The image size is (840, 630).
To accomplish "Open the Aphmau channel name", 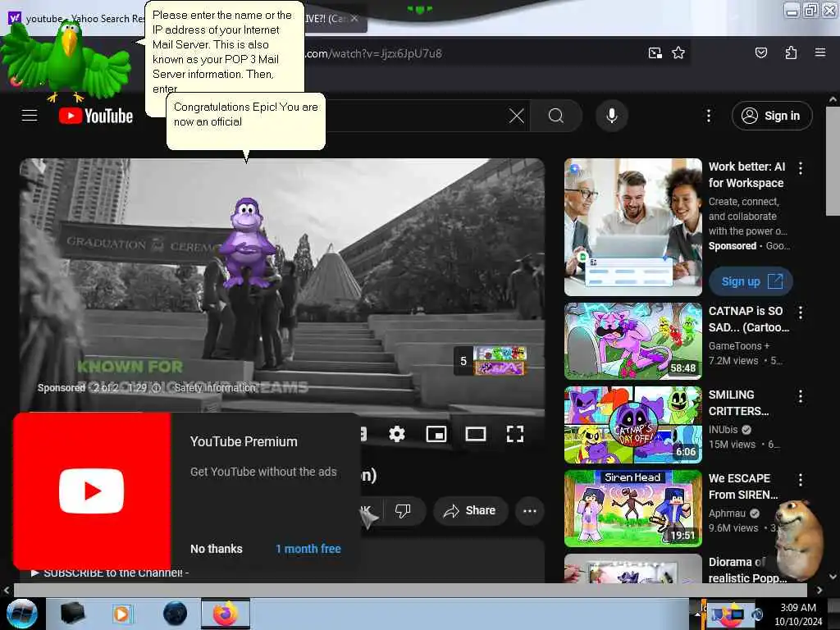I will pos(727,514).
